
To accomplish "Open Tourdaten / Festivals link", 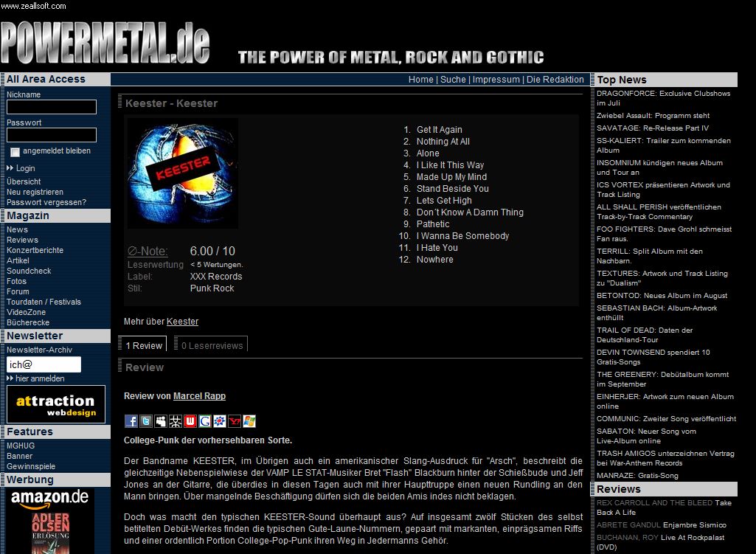I will (x=44, y=302).
